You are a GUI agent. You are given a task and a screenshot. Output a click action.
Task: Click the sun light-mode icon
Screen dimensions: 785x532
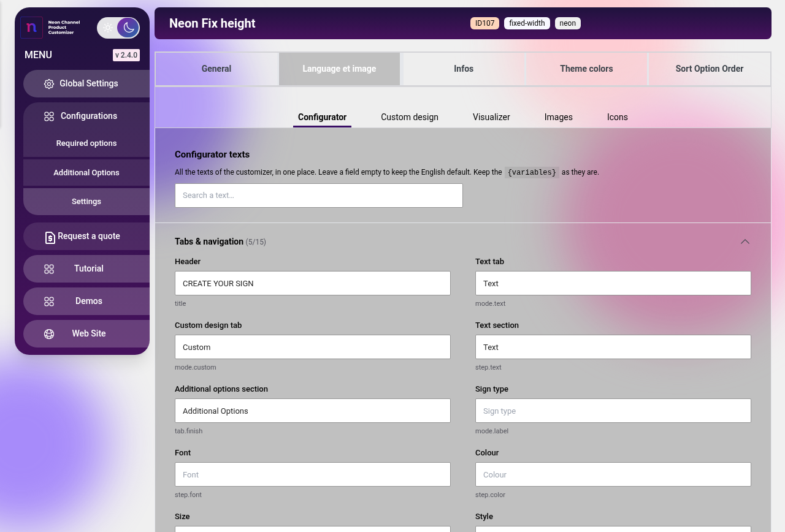108,28
